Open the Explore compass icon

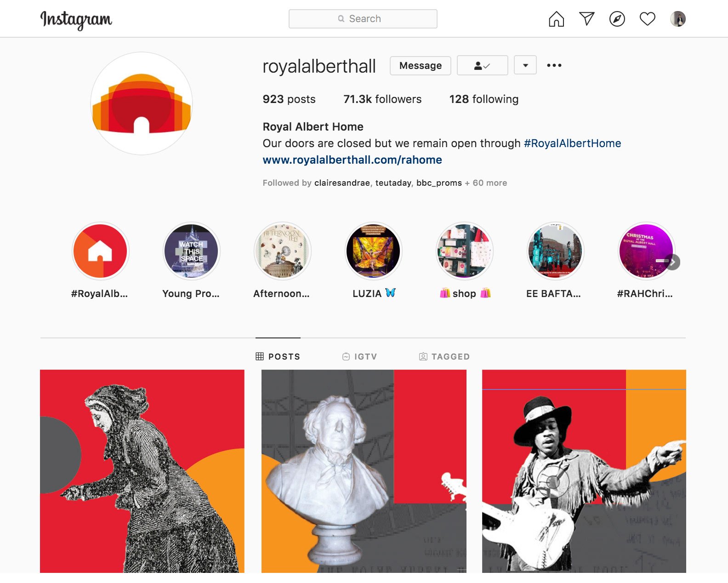(x=617, y=19)
